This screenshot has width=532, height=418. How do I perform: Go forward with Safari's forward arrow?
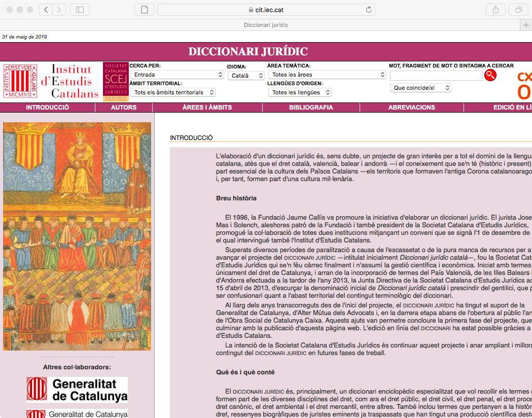click(x=59, y=10)
